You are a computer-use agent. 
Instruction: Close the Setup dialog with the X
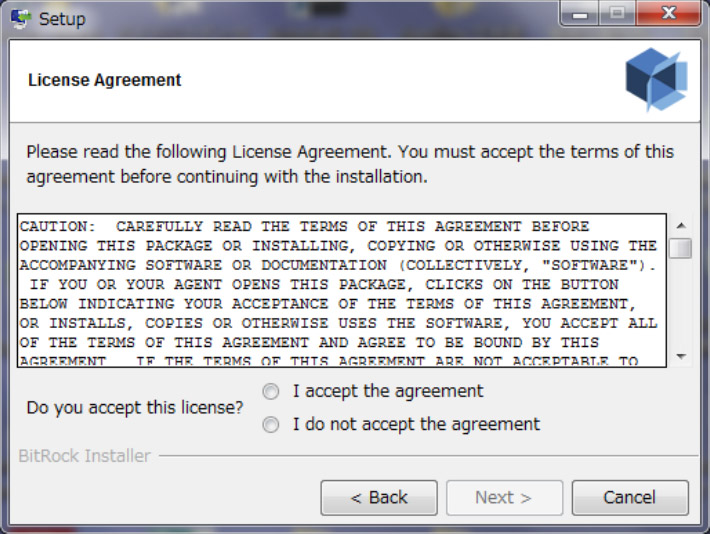(668, 15)
